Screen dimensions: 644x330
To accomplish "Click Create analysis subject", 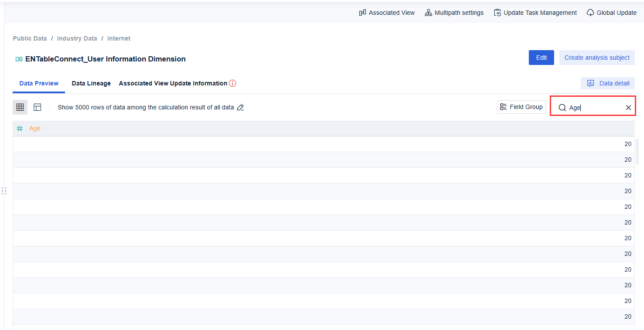I will point(597,58).
